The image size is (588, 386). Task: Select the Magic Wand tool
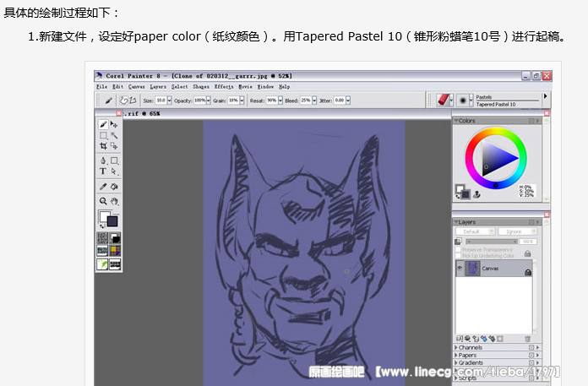pos(114,135)
